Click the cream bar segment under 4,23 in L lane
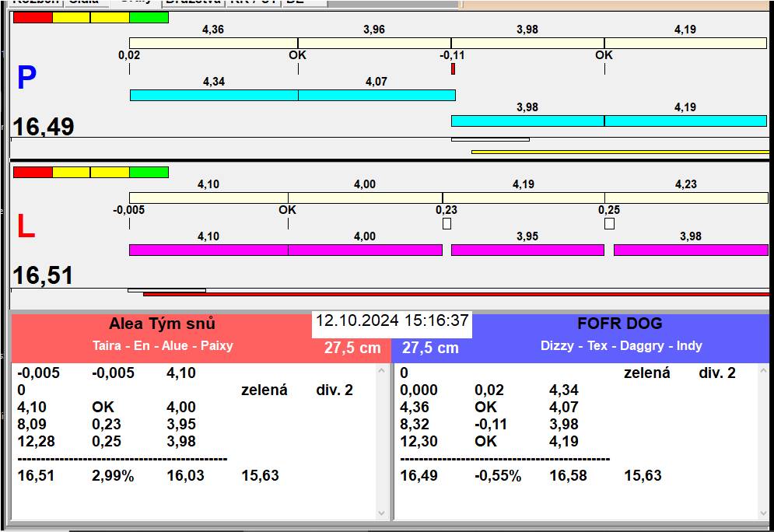This screenshot has height=532, width=774. click(x=687, y=198)
